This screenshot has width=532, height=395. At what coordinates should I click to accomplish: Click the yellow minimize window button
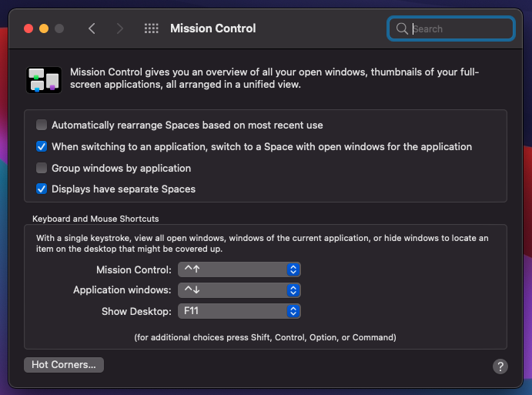44,28
